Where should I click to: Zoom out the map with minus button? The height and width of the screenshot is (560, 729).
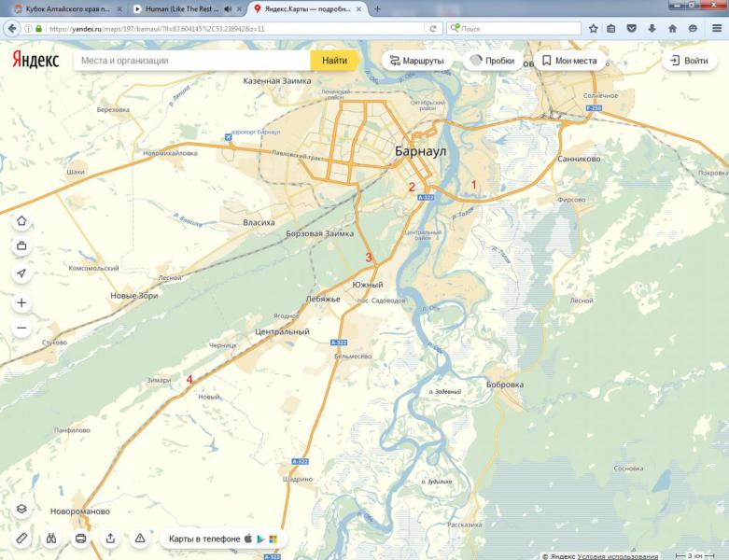coord(21,329)
